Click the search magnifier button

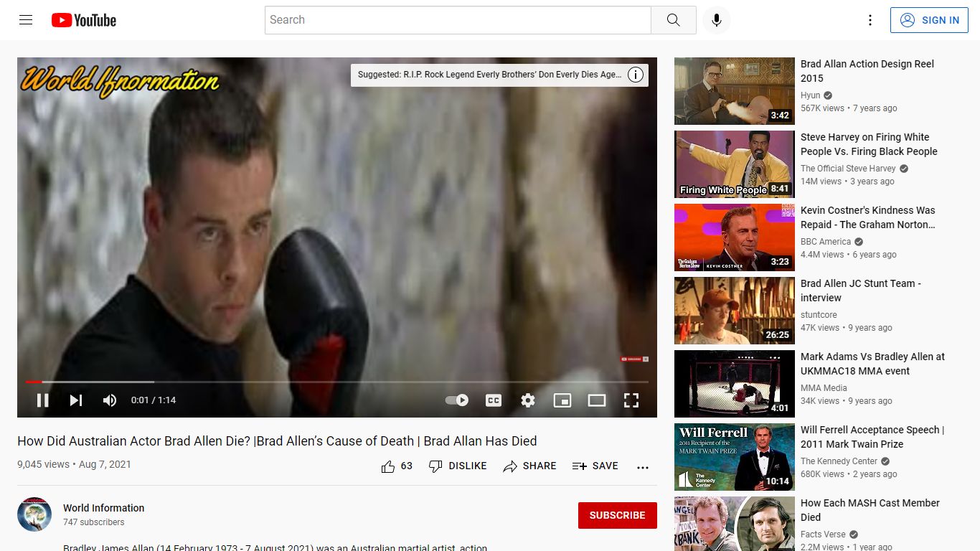click(673, 20)
